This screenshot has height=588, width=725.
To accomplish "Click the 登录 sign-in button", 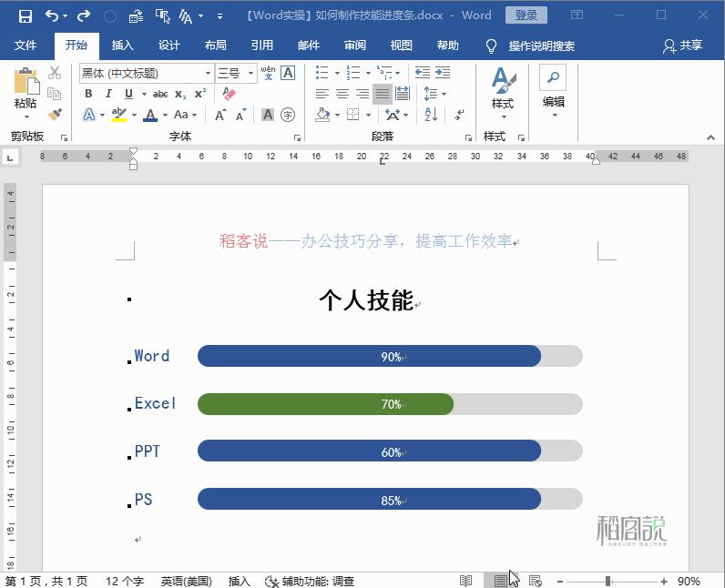I will click(x=526, y=15).
